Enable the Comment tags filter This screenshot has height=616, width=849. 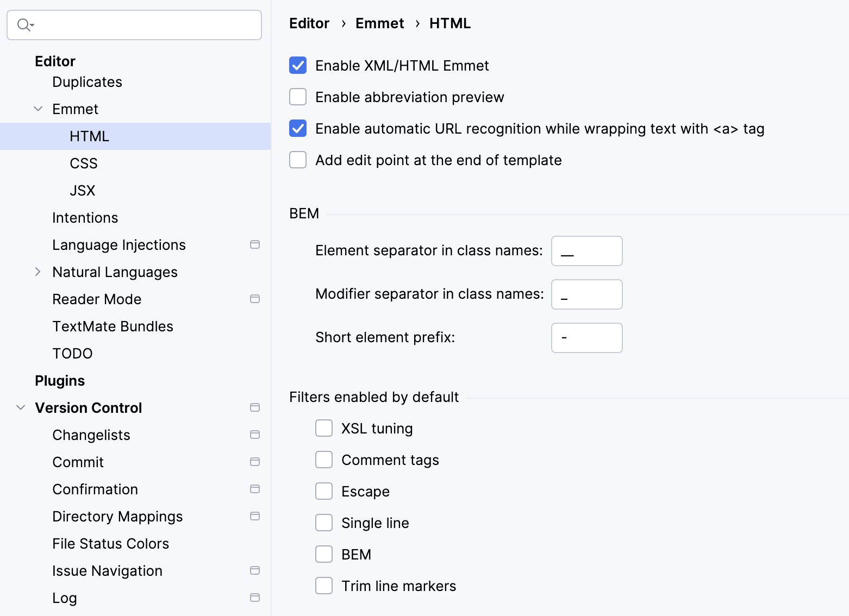tap(324, 459)
